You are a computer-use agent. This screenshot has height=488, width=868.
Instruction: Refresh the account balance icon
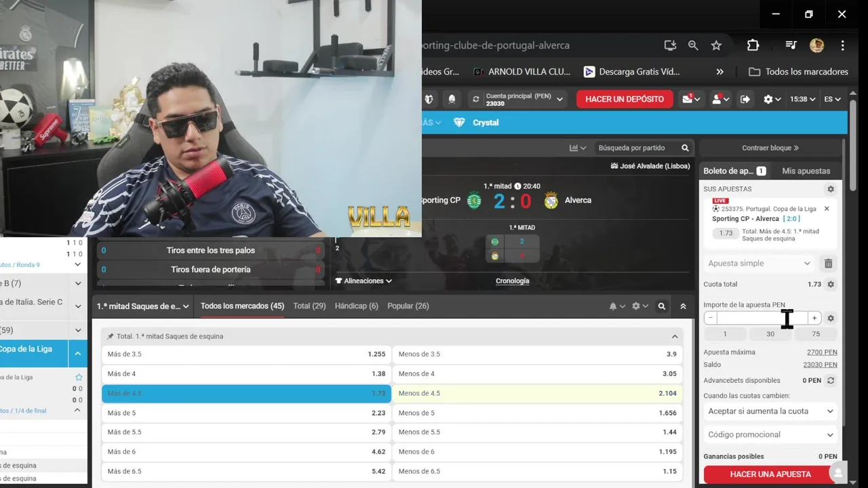coord(476,99)
